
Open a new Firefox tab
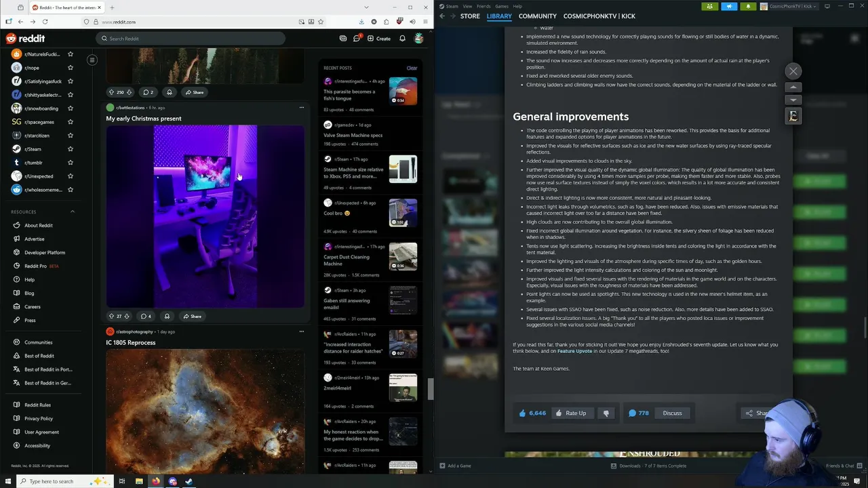[x=112, y=7]
